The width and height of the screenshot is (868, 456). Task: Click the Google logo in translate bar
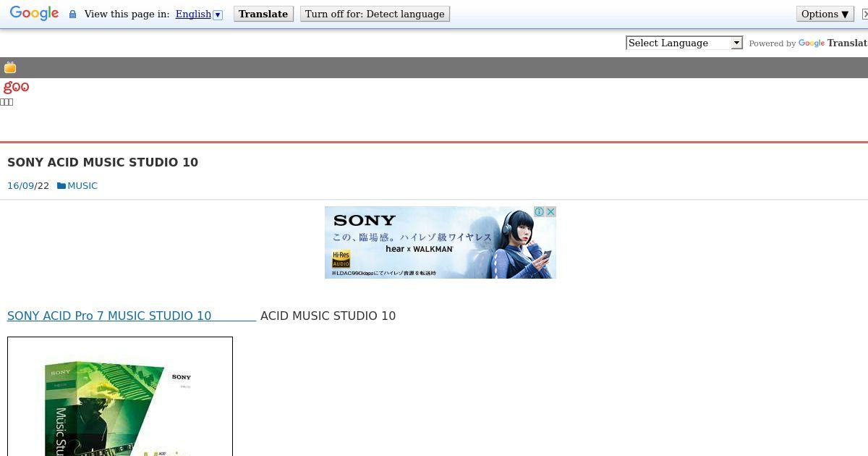click(x=34, y=14)
